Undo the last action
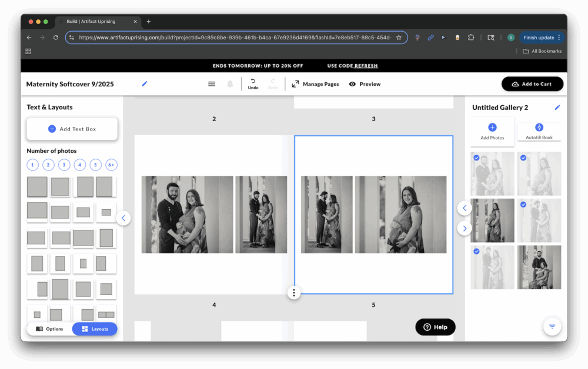The image size is (588, 369). coord(253,83)
